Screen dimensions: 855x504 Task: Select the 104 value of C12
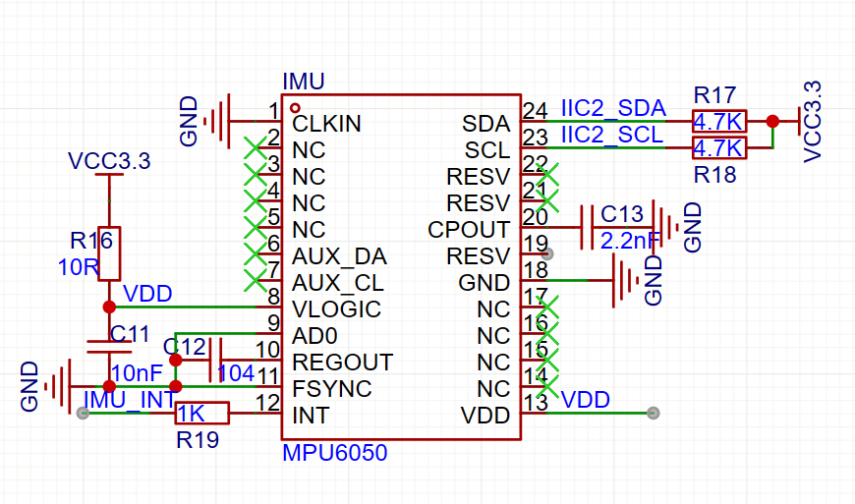coord(236,373)
